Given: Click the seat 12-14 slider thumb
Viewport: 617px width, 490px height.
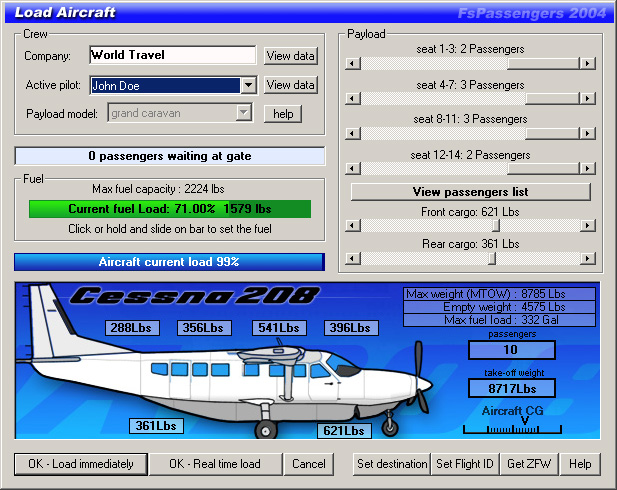Looking at the screenshot, I should click(543, 168).
